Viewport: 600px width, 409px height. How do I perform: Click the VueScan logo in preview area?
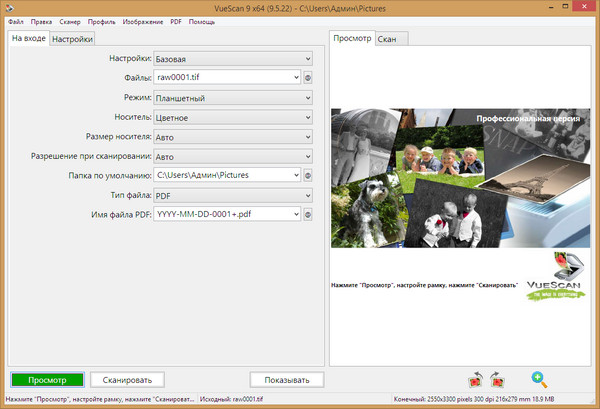(556, 276)
